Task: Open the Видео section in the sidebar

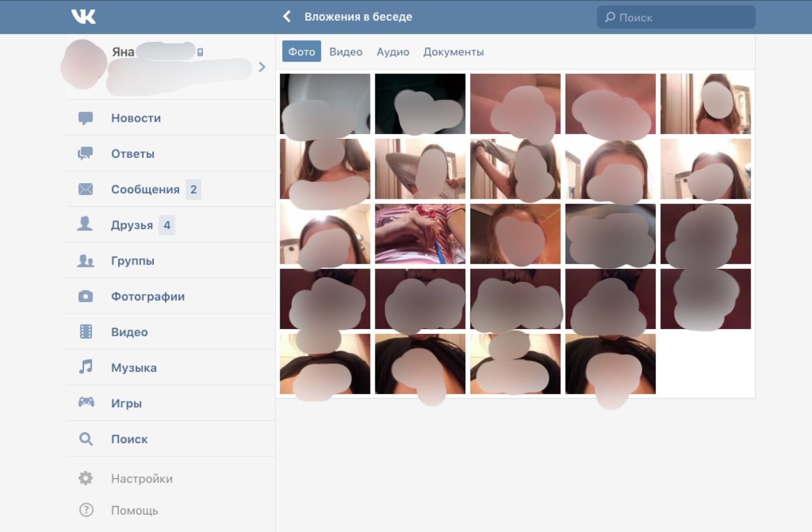Action: [x=130, y=332]
